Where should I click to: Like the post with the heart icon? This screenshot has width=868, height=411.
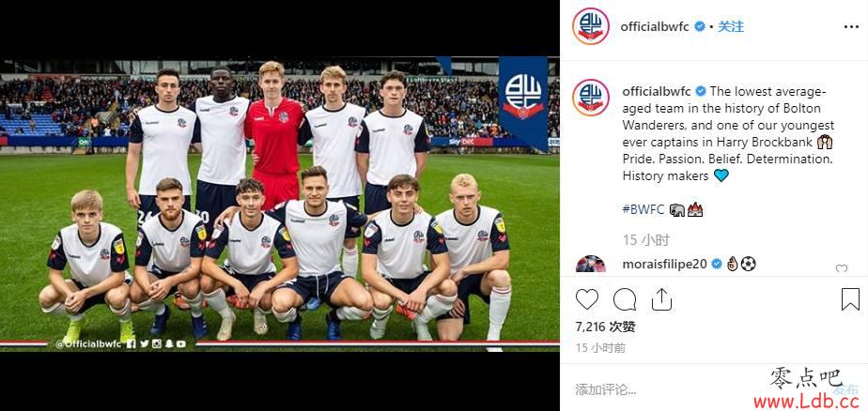pyautogui.click(x=587, y=299)
